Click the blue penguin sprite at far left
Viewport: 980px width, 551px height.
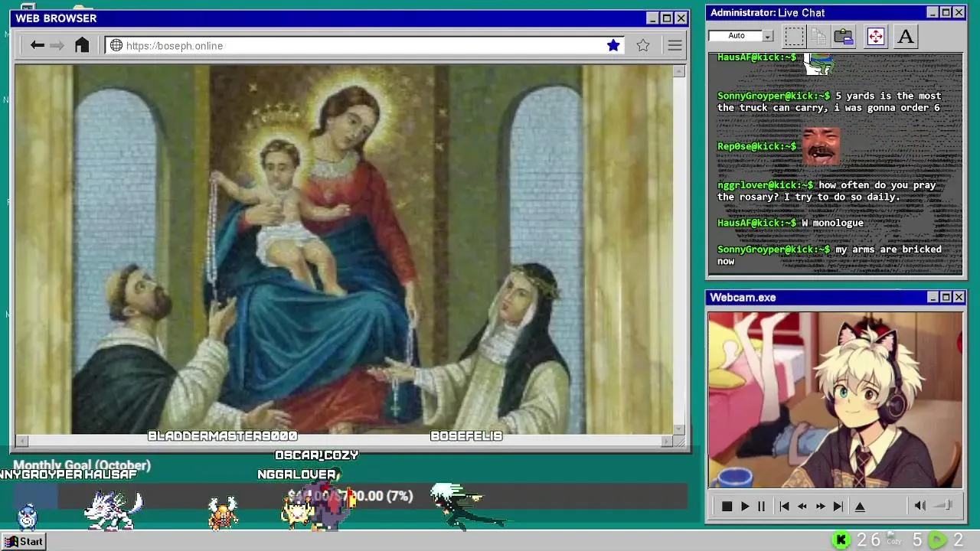pyautogui.click(x=28, y=517)
